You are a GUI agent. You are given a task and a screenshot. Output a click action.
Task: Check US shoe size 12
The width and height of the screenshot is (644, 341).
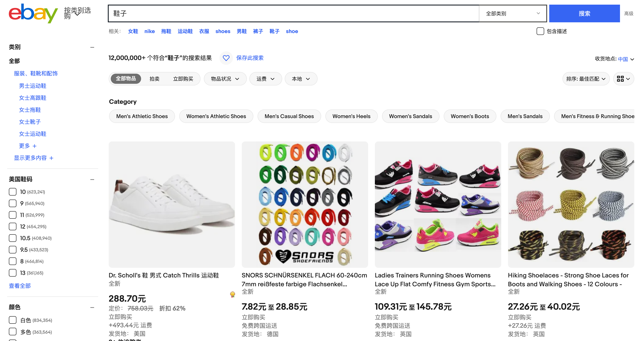12,226
